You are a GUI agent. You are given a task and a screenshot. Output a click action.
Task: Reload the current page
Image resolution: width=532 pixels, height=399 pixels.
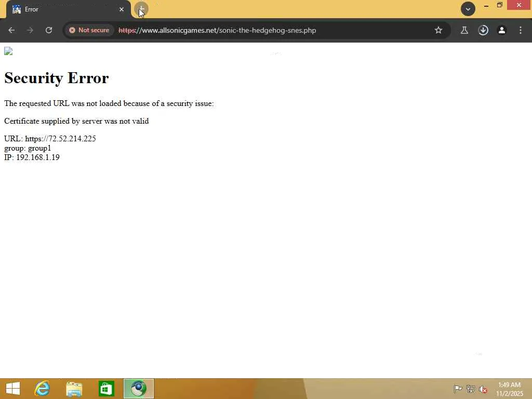click(x=49, y=30)
